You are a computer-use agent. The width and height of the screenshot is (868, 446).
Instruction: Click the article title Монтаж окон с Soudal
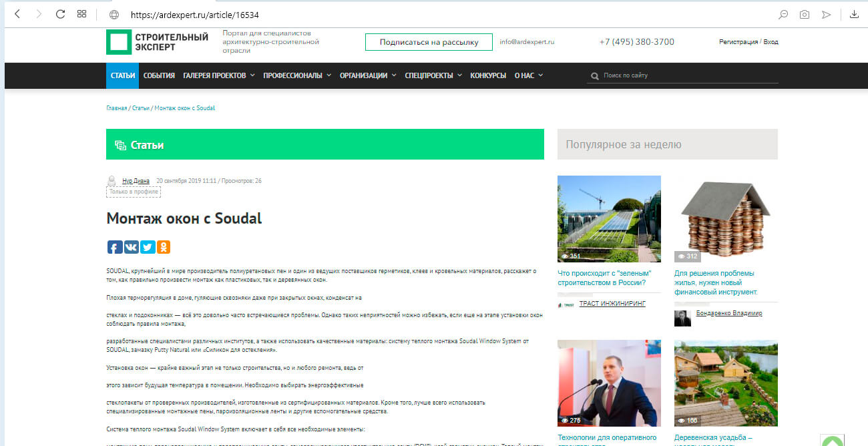[184, 218]
